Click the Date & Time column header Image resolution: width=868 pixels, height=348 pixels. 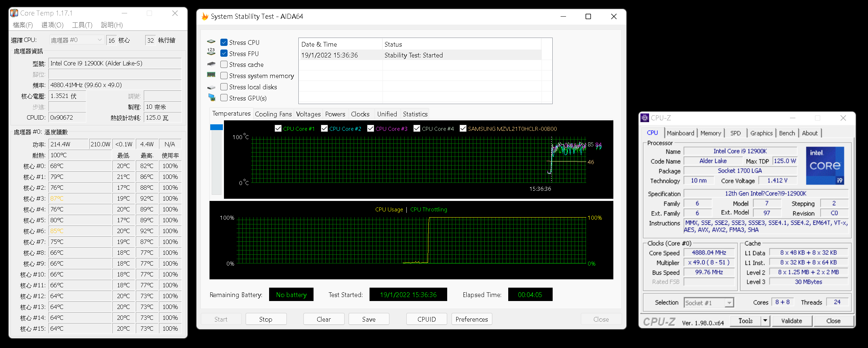pos(341,44)
